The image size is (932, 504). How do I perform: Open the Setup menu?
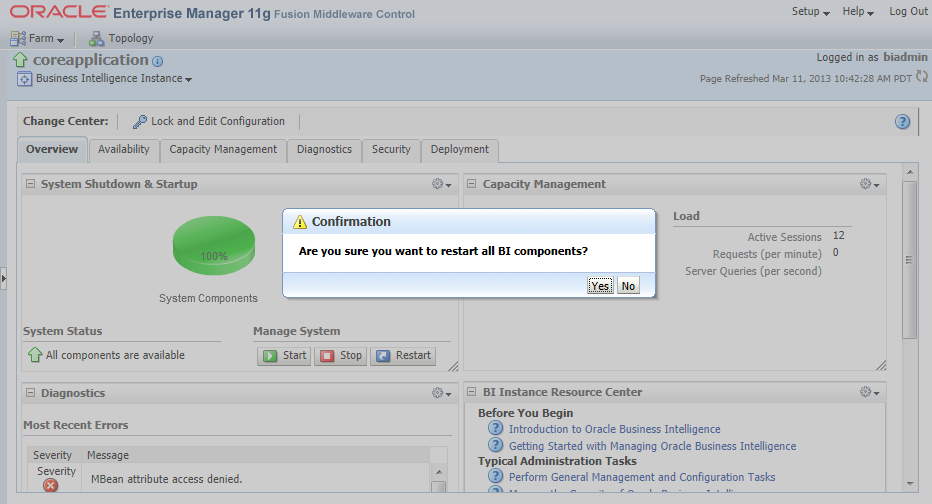tap(810, 11)
